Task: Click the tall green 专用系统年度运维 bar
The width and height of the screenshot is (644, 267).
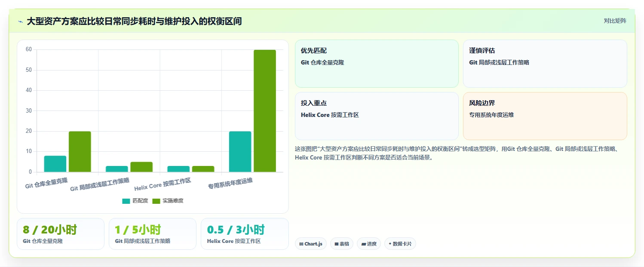Action: coord(265,111)
